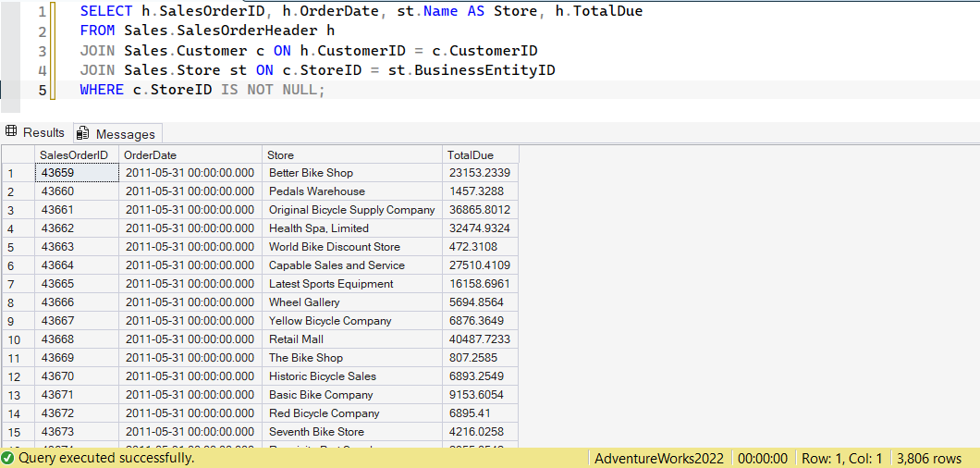Select row header number 15
This screenshot has height=468, width=980.
[x=18, y=432]
